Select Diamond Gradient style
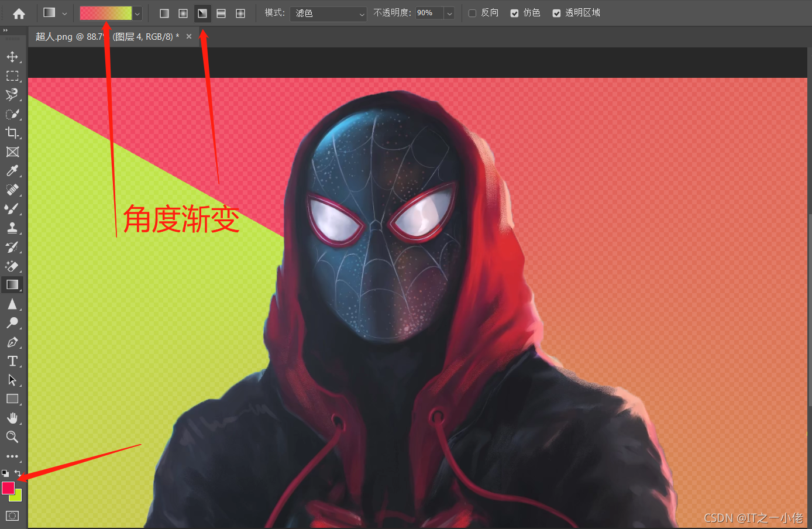Viewport: 812px width, 529px height. [x=240, y=13]
